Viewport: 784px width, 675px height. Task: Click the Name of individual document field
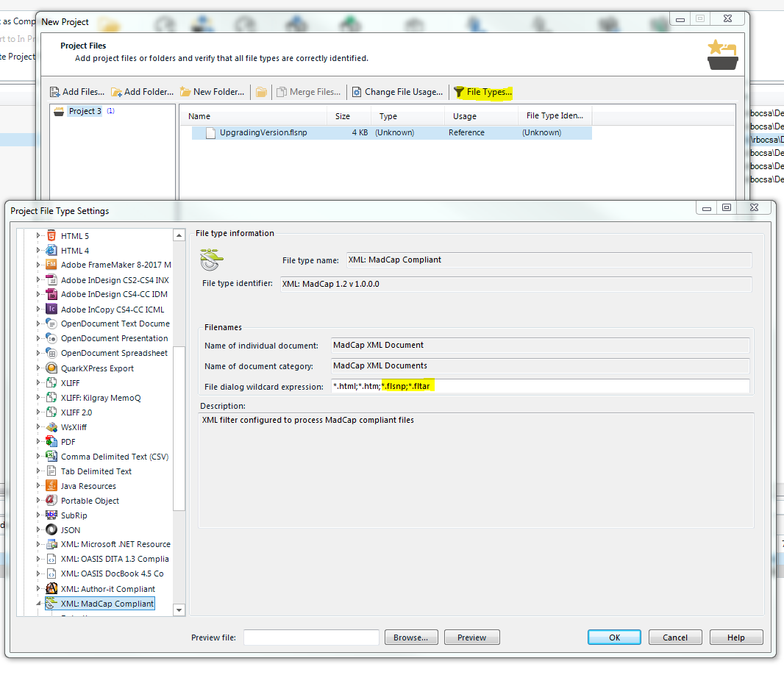click(540, 345)
